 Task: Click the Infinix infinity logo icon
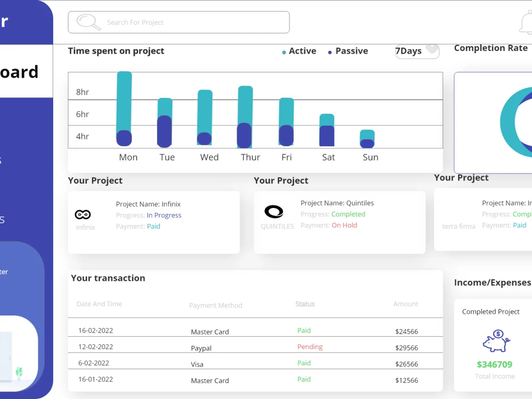[x=83, y=214]
